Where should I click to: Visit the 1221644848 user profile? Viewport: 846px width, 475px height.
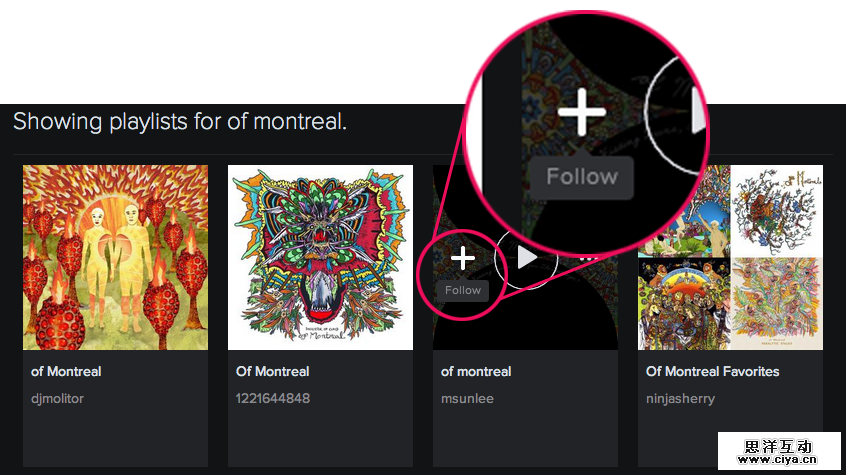[273, 398]
